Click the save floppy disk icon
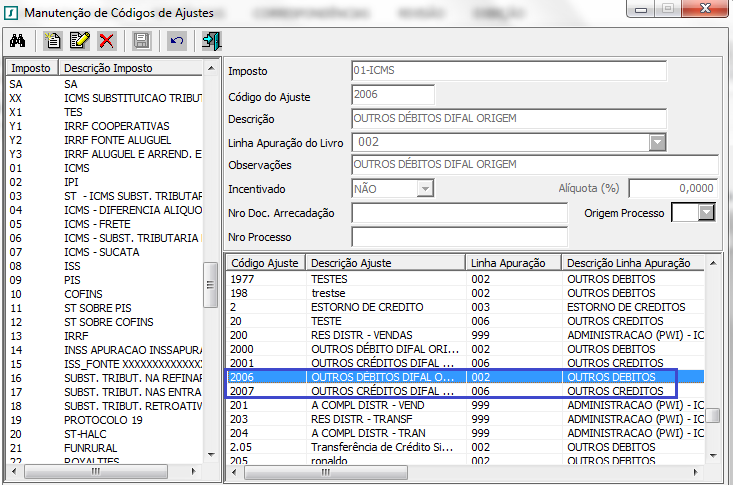This screenshot has width=733, height=485. coord(141,41)
